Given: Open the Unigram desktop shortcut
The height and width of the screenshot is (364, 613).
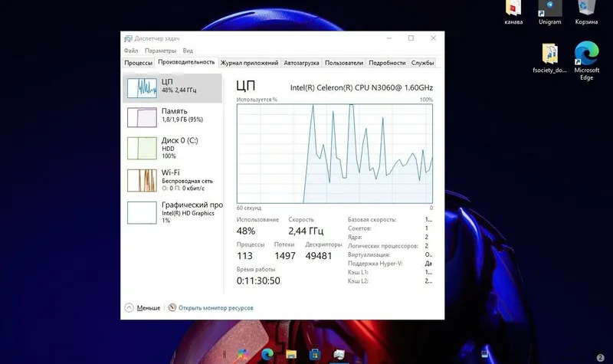Looking at the screenshot, I should pos(549,13).
